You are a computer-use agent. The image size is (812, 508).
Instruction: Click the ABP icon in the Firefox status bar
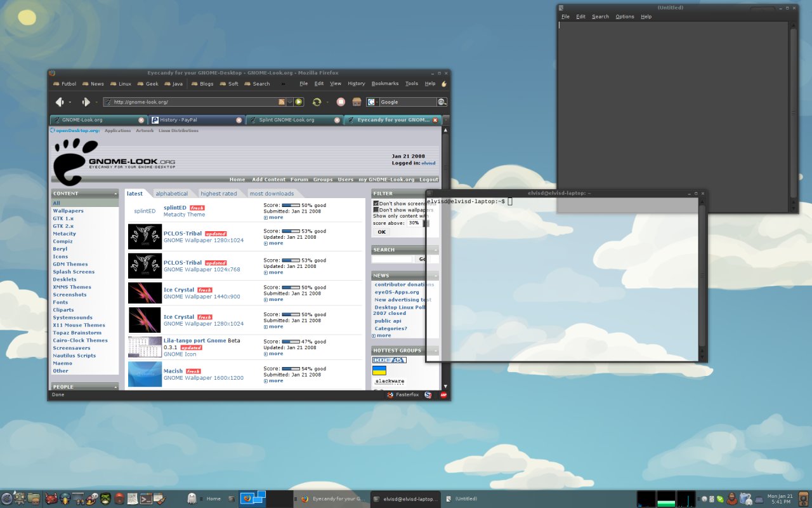click(x=444, y=394)
